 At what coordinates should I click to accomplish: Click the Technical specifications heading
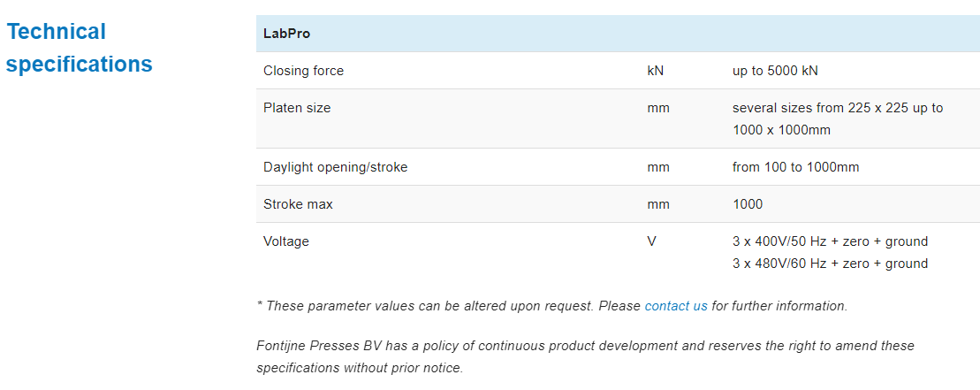tap(79, 49)
